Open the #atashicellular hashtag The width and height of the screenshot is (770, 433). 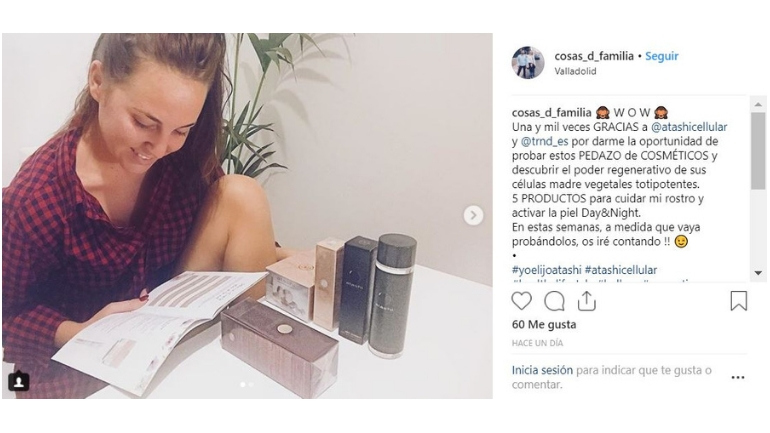(621, 270)
